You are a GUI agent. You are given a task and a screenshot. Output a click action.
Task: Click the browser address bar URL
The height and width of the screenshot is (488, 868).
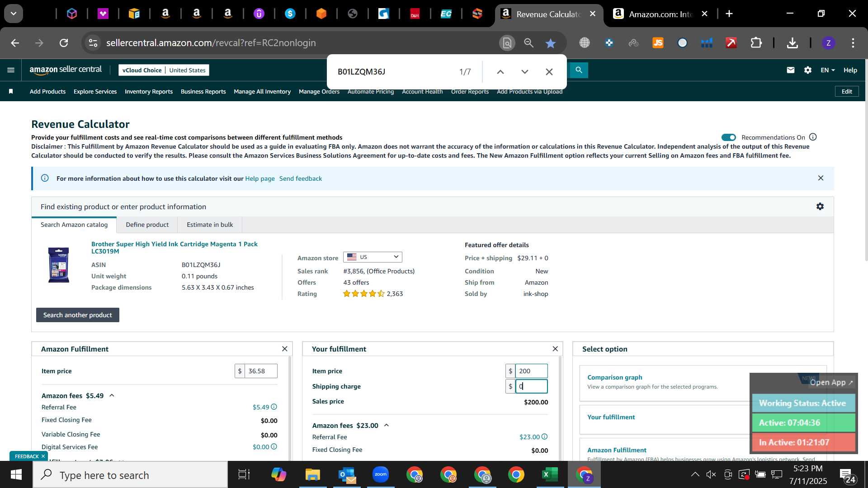(x=211, y=43)
